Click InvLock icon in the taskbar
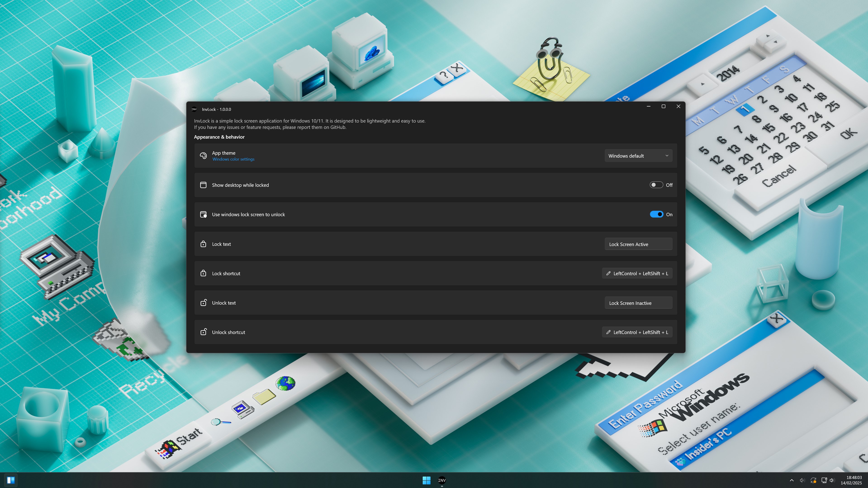 click(442, 480)
